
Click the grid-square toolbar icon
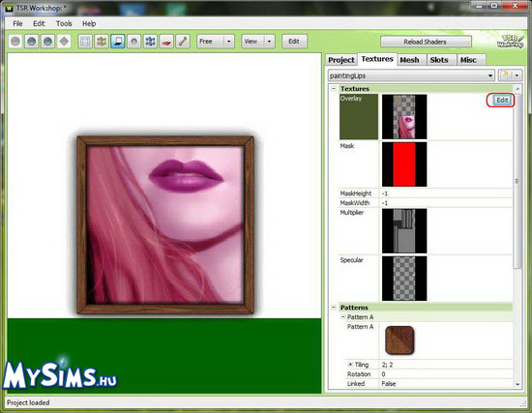[85, 42]
